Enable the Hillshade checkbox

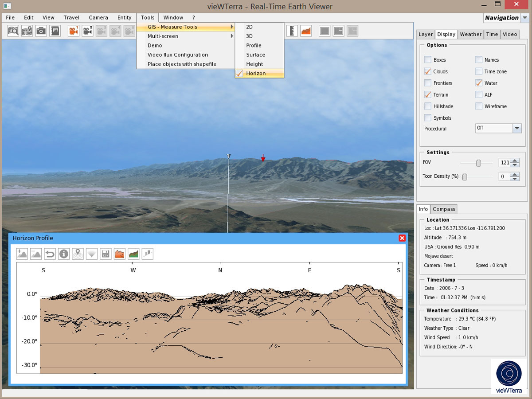click(x=427, y=106)
